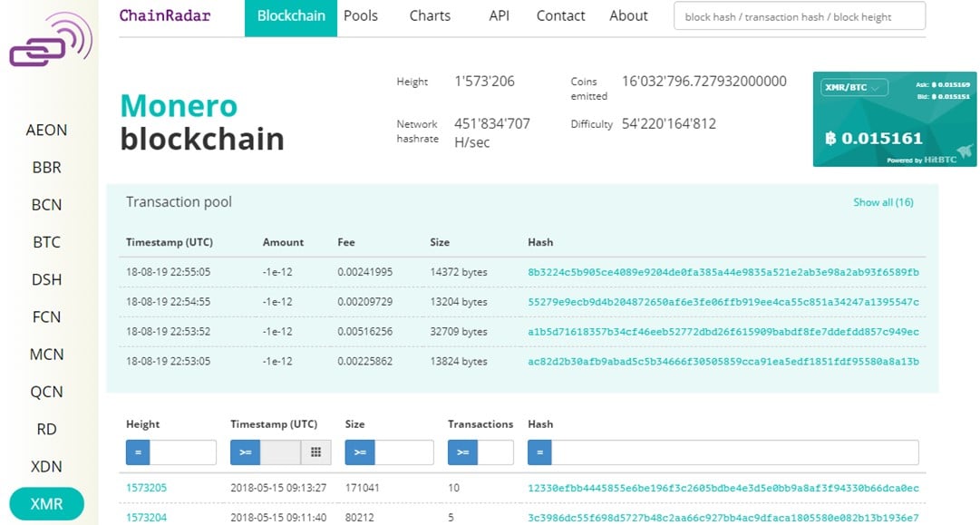Select QCN in the coin sidebar
Viewport: 980px width, 525px height.
pos(46,392)
